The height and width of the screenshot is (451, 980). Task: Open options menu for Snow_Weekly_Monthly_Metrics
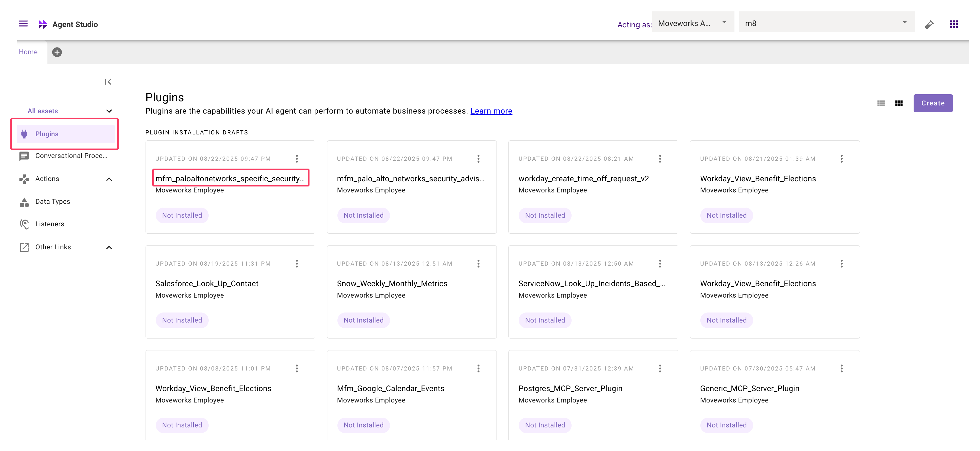pos(478,263)
